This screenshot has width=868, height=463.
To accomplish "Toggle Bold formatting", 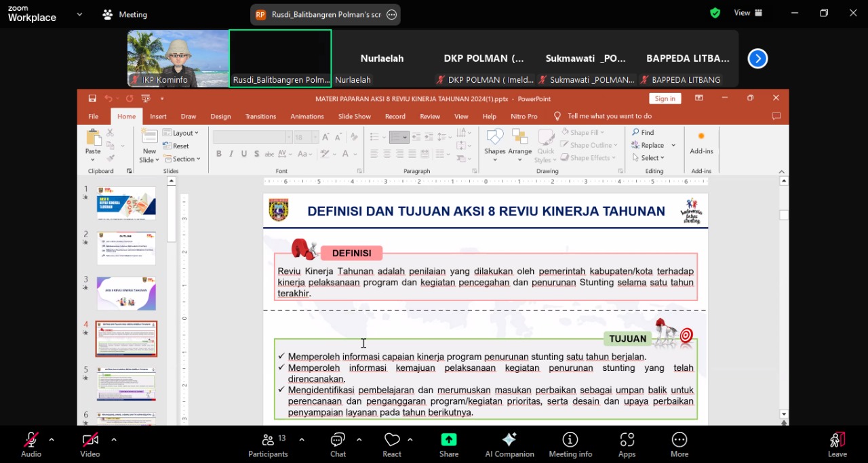I will pyautogui.click(x=218, y=154).
